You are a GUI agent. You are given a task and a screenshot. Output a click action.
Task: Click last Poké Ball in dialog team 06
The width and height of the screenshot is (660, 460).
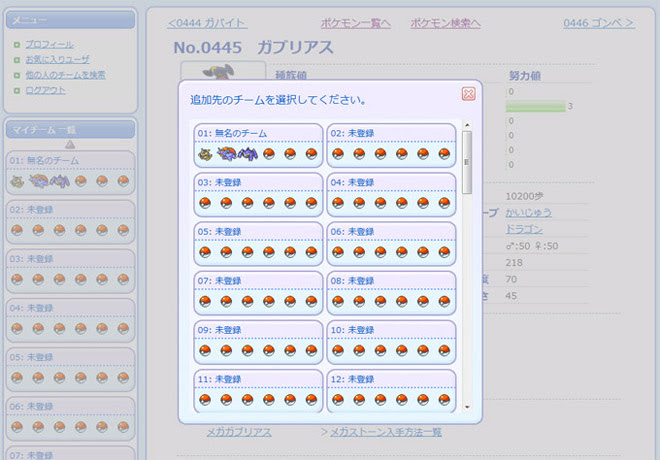point(444,253)
